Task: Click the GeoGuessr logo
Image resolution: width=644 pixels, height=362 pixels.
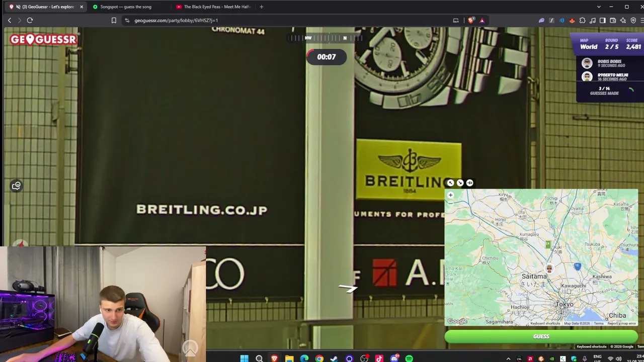Action: pyautogui.click(x=43, y=39)
